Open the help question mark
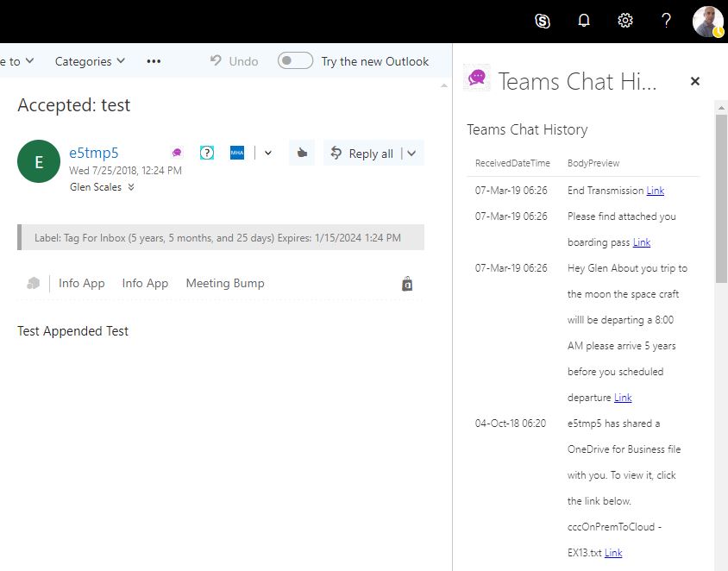 point(666,21)
